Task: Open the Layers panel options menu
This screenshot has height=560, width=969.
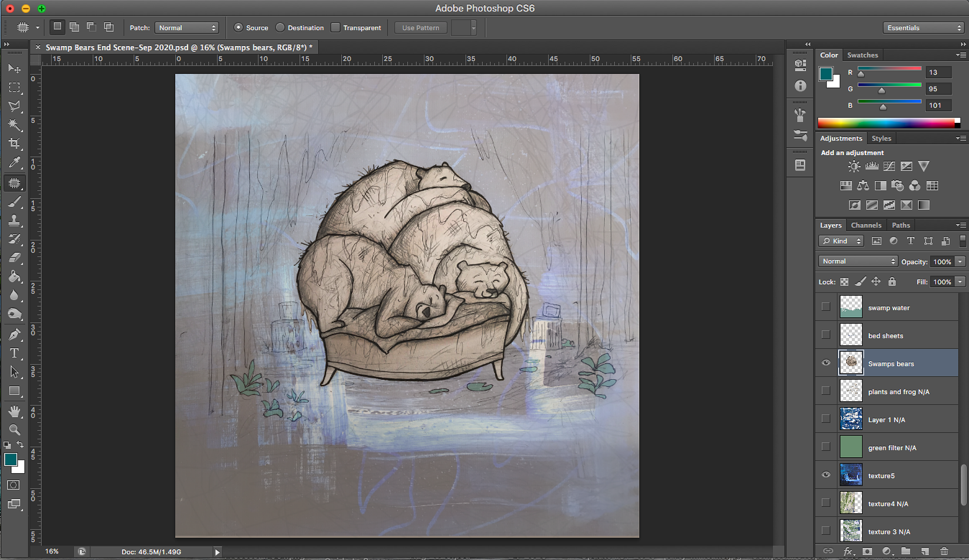Action: pos(961,225)
